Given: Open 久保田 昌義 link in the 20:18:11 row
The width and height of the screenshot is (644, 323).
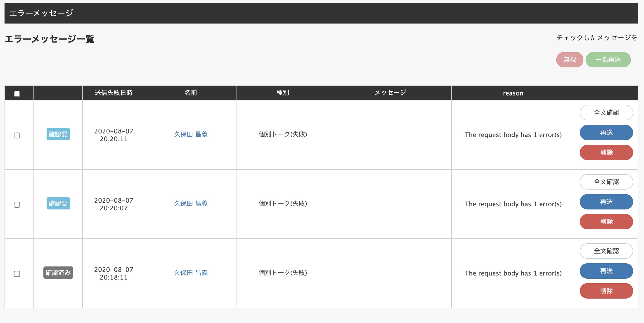Looking at the screenshot, I should point(191,273).
